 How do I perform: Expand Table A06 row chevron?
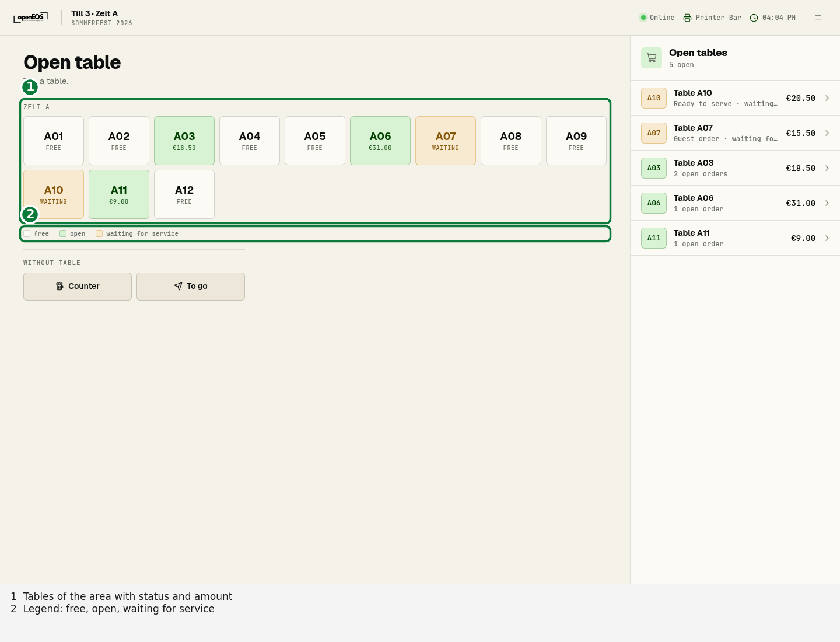[827, 203]
